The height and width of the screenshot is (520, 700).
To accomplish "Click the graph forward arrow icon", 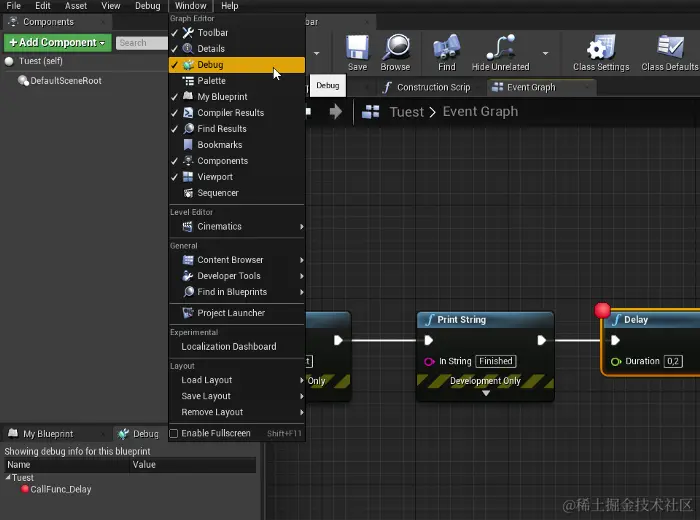I will [x=336, y=111].
